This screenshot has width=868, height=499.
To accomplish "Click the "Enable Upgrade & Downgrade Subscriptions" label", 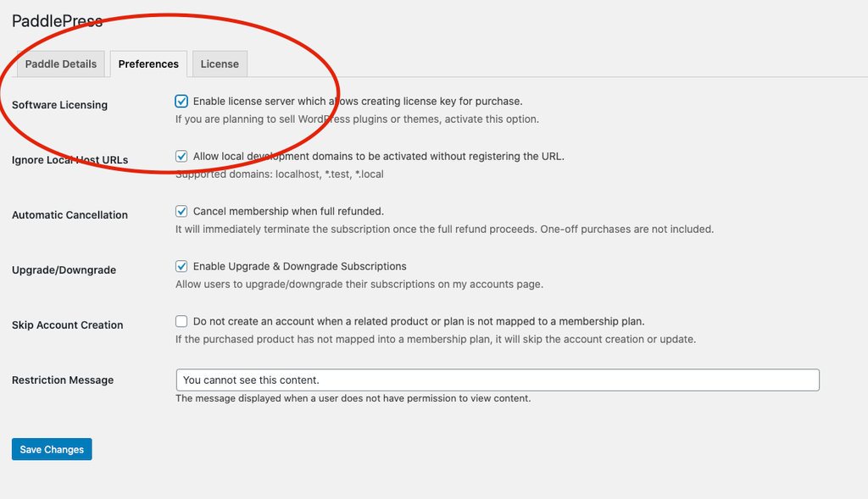I will coord(299,266).
